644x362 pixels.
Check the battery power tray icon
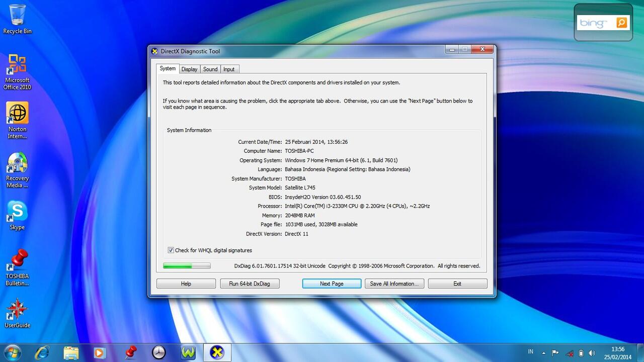coord(581,353)
